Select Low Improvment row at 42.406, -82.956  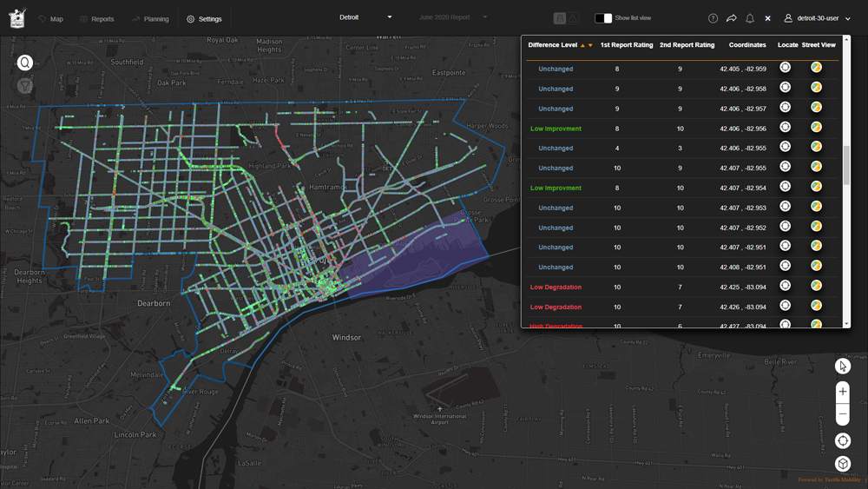click(x=682, y=129)
